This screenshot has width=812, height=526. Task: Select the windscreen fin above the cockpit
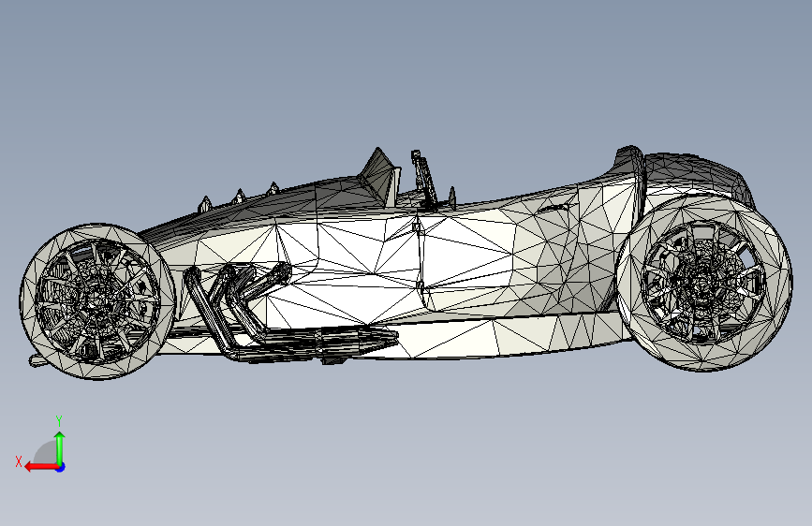click(380, 176)
